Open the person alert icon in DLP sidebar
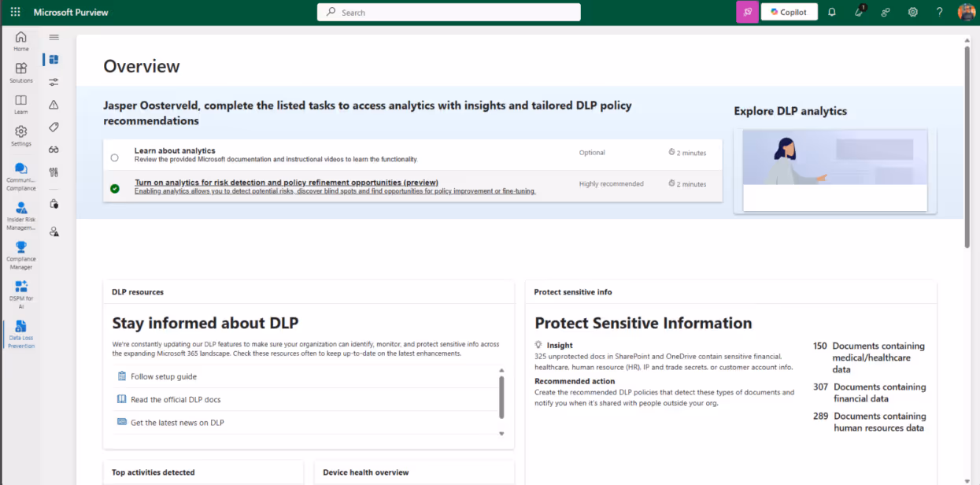 54,231
